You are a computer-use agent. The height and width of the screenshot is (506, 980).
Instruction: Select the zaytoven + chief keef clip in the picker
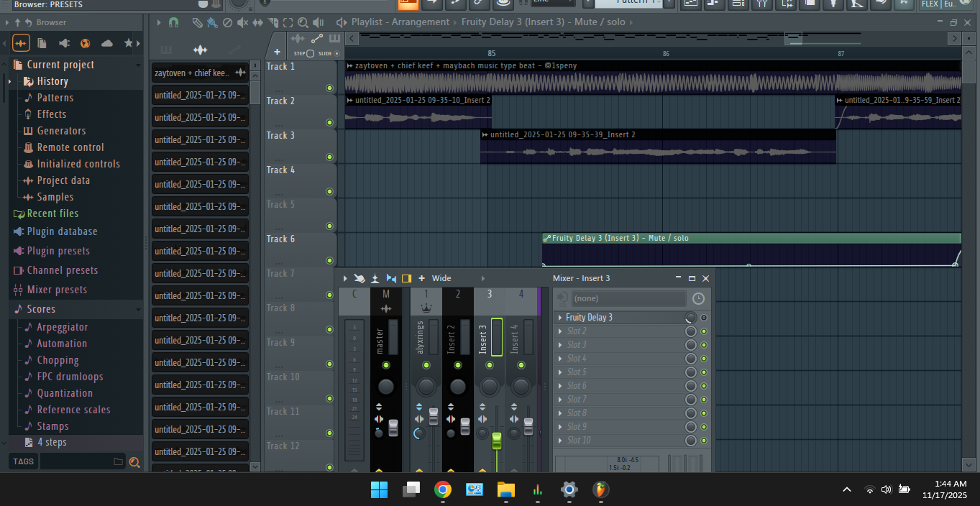pos(200,73)
